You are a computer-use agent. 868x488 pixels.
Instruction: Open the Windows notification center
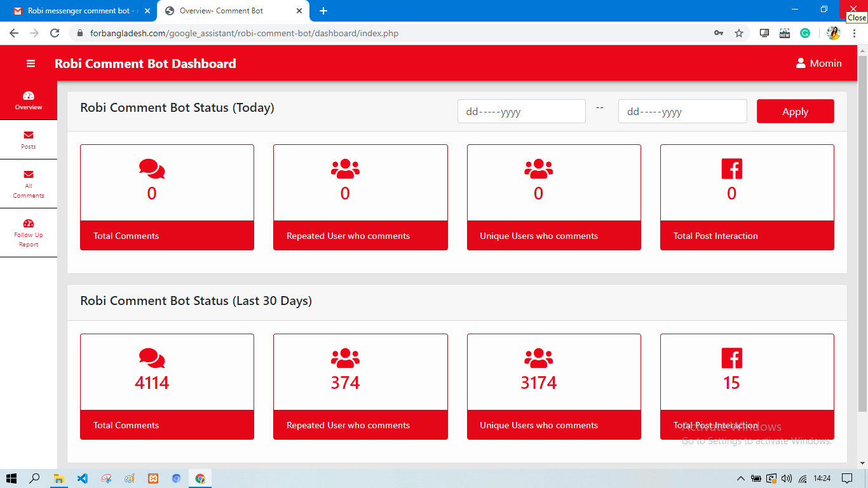pyautogui.click(x=846, y=478)
